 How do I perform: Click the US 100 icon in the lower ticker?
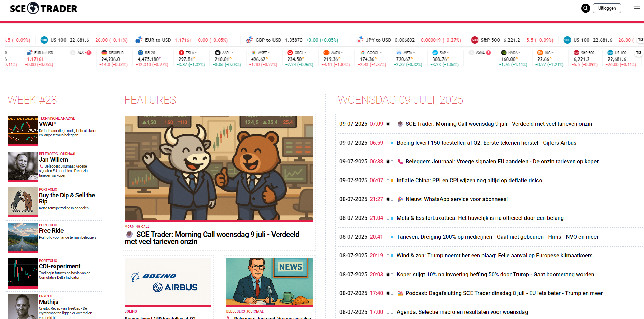[x=610, y=53]
